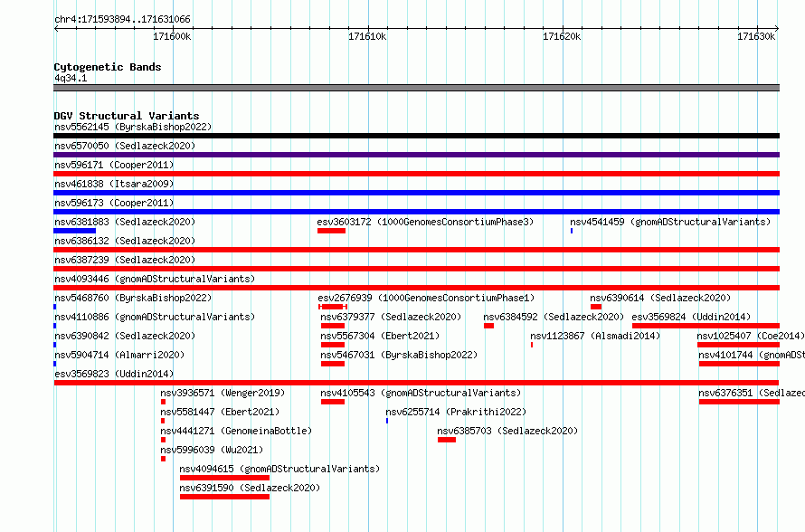
Task: Select the red bar under nsv5567304
Action: point(333,345)
